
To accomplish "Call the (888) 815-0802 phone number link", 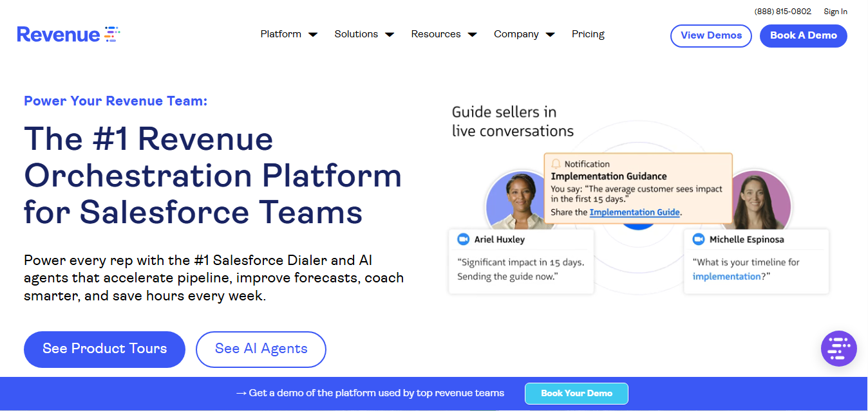I will click(x=782, y=11).
